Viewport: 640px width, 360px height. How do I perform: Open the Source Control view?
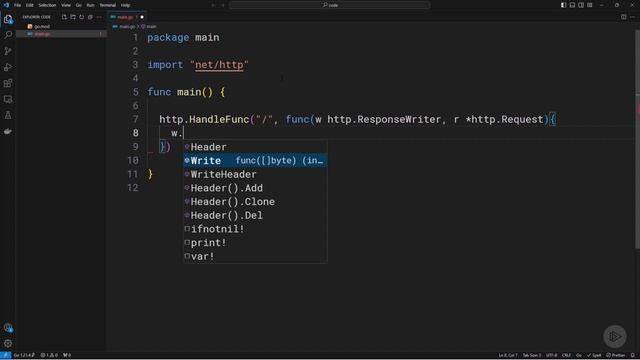point(8,51)
